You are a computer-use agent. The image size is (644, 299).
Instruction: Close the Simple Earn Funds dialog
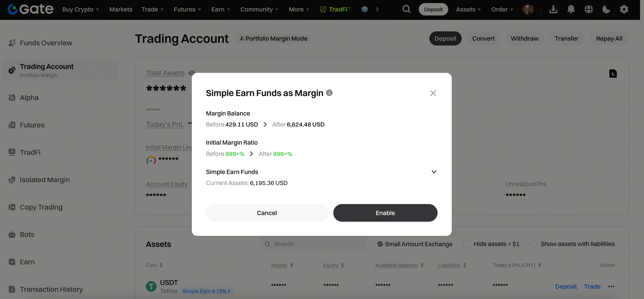pos(433,93)
